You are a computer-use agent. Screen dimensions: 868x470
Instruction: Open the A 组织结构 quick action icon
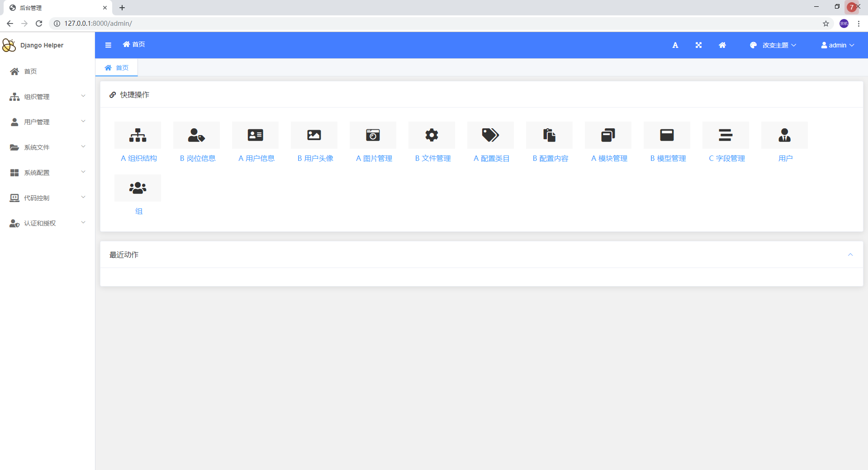click(x=138, y=135)
